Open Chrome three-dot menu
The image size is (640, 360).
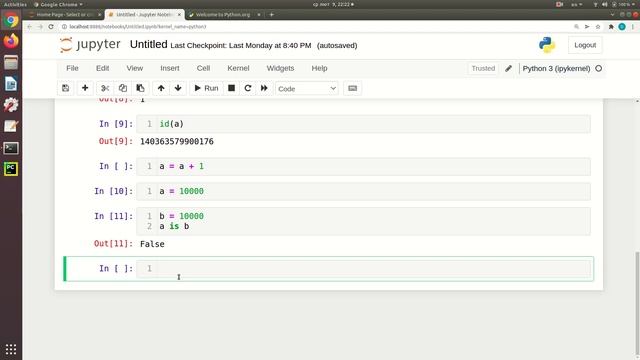pos(633,27)
